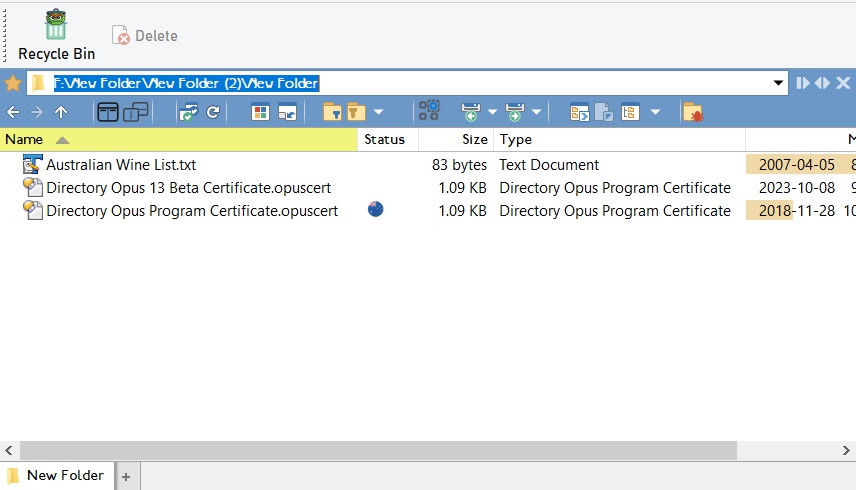Click the horizontal scrollbar thumb

click(378, 451)
